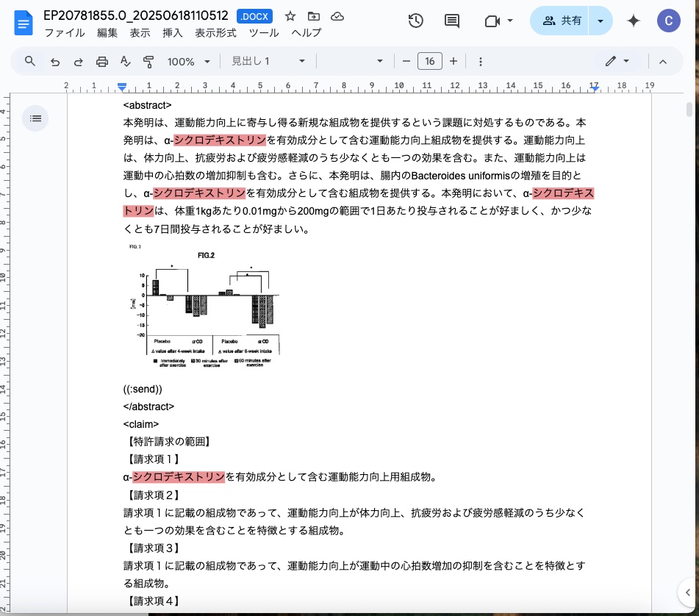Click the Bacteroides uniformis text
This screenshot has width=699, height=616.
coord(461,176)
